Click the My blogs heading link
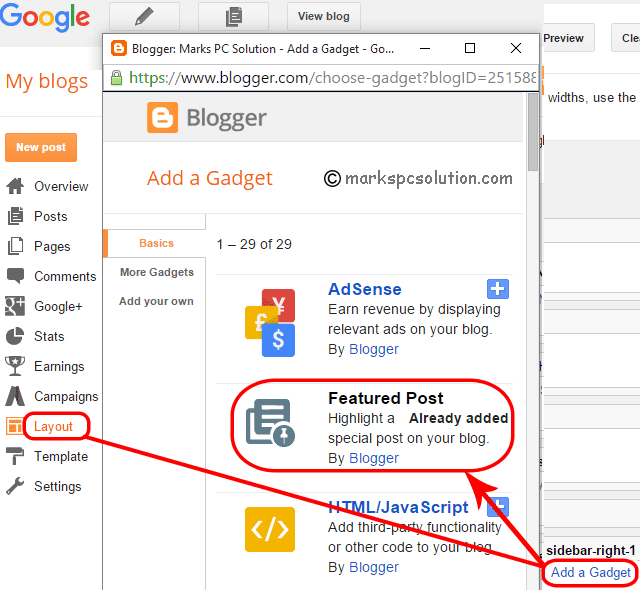Screen dimensions: 640x590 click(47, 82)
